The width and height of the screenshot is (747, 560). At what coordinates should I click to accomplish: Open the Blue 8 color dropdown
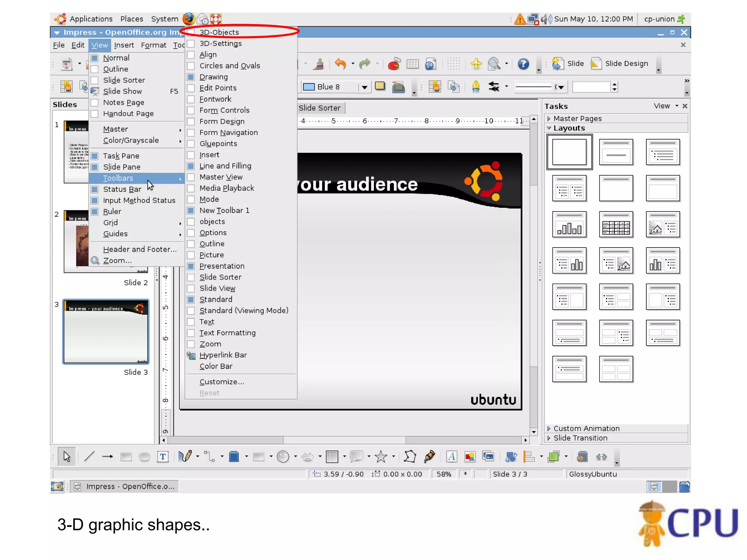coord(364,87)
